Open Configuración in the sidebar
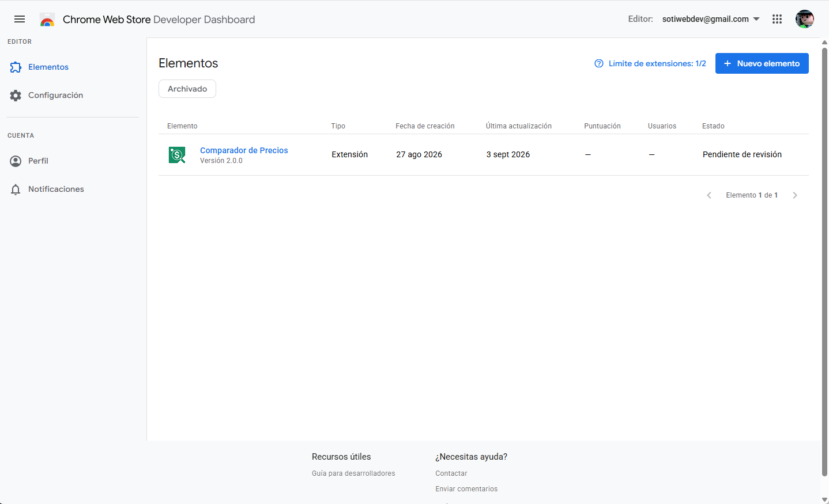The image size is (829, 504). 55,96
